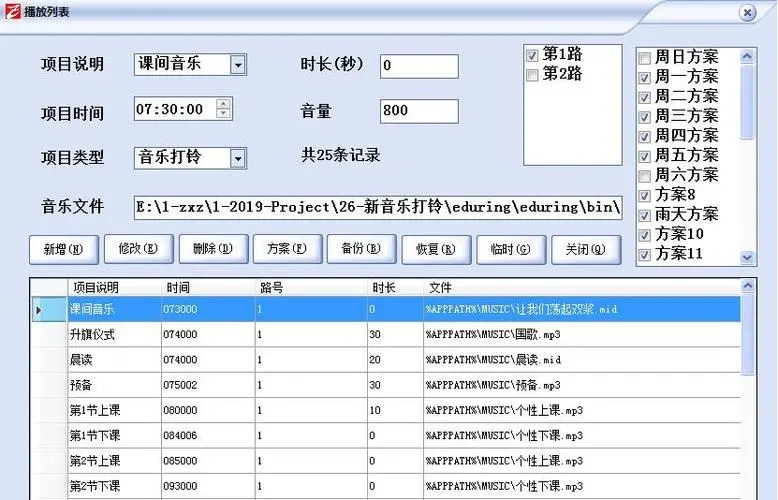Select the 预备 row
The height and width of the screenshot is (500, 778).
(387, 385)
